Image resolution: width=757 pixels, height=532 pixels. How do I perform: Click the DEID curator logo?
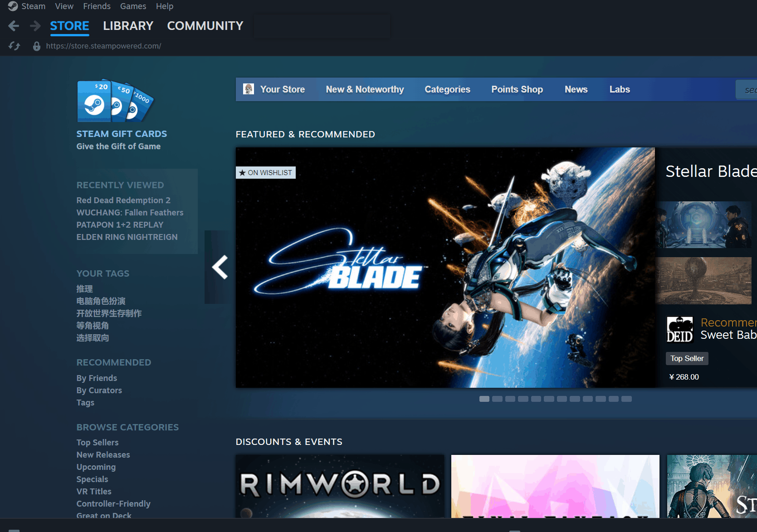pos(679,329)
